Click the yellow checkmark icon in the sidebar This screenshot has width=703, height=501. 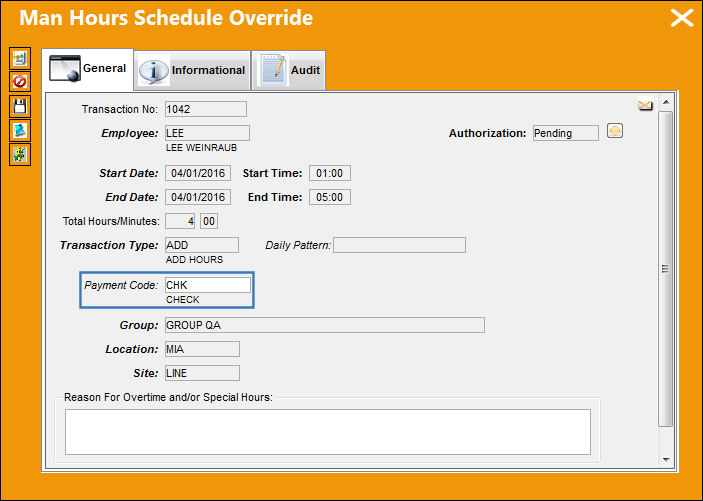click(20, 155)
